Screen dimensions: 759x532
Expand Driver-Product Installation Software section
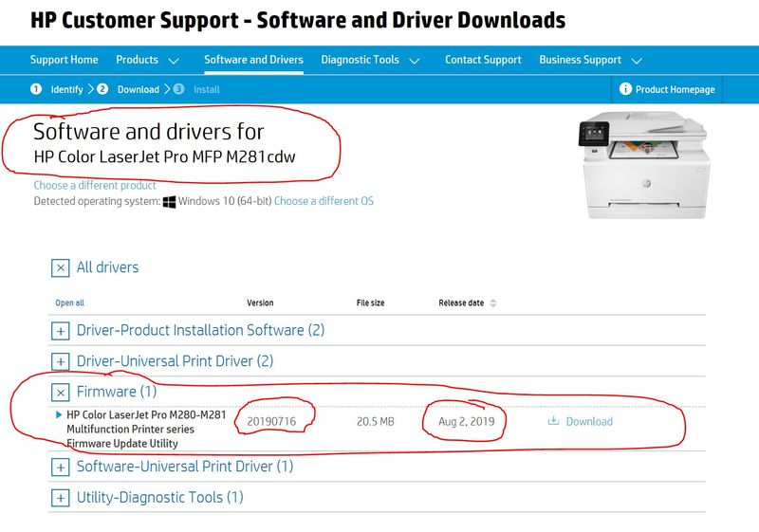tap(61, 331)
